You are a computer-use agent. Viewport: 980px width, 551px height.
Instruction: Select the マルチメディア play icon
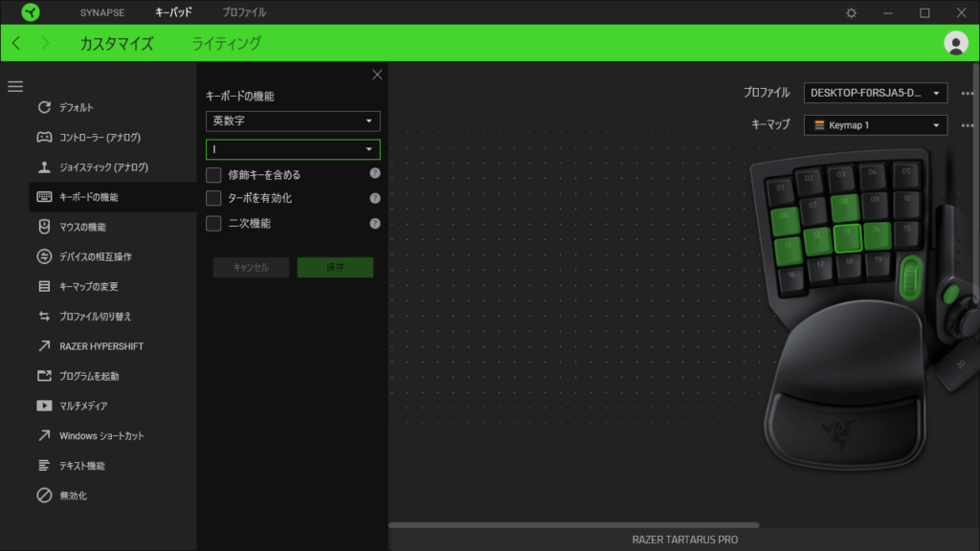[x=44, y=406]
